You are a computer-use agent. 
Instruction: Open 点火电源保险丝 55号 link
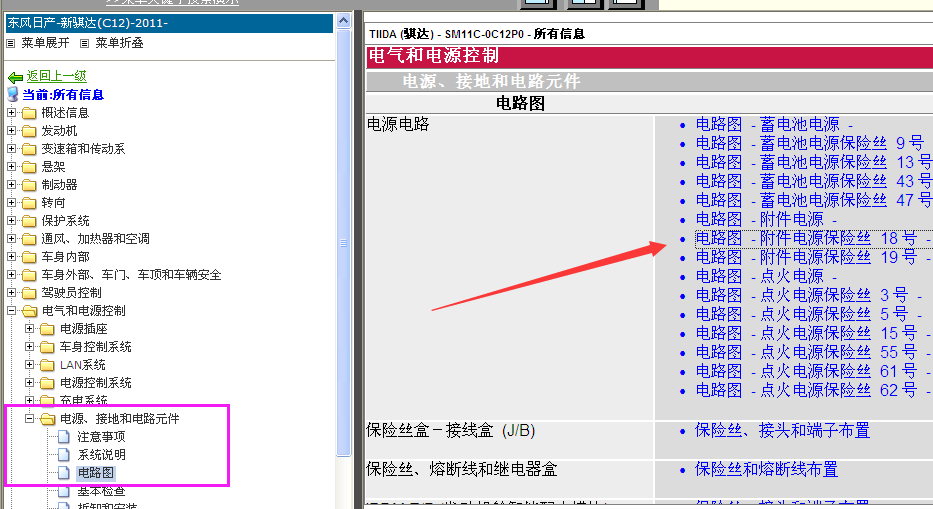pos(813,352)
